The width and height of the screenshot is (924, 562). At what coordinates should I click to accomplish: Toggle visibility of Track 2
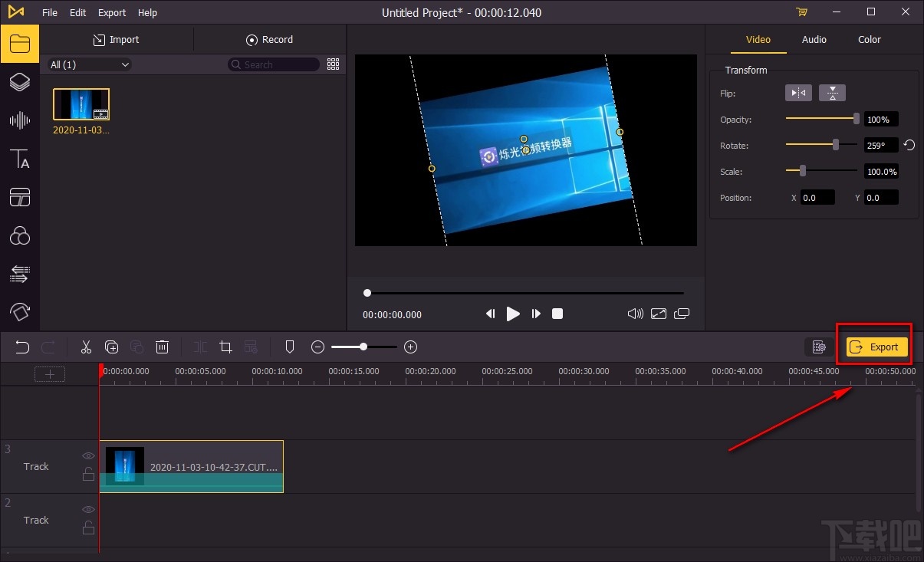[88, 509]
